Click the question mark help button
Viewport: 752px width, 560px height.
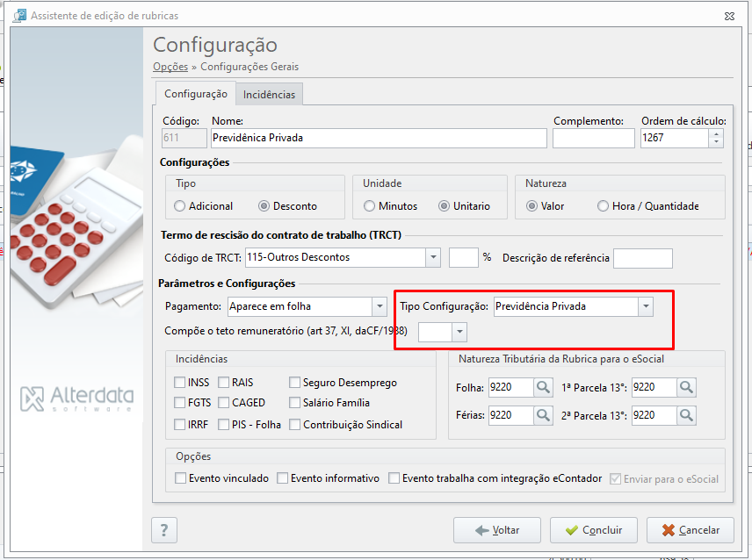(x=164, y=530)
